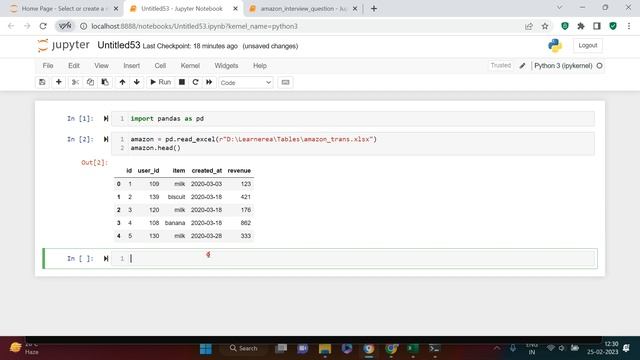Open the File menu
Image resolution: width=640 pixels, height=360 pixels.
pyautogui.click(x=48, y=66)
